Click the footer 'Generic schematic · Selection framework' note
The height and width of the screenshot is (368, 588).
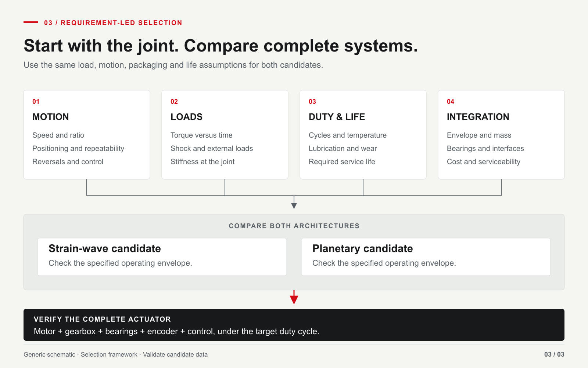pos(115,354)
